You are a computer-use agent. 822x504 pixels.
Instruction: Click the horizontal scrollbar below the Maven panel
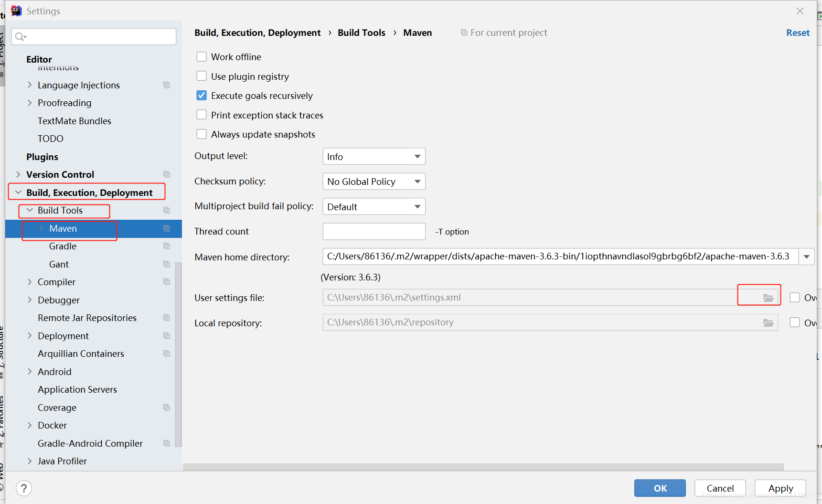click(483, 467)
